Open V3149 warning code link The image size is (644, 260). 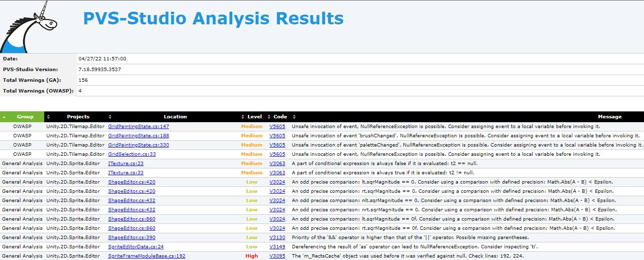(278, 247)
